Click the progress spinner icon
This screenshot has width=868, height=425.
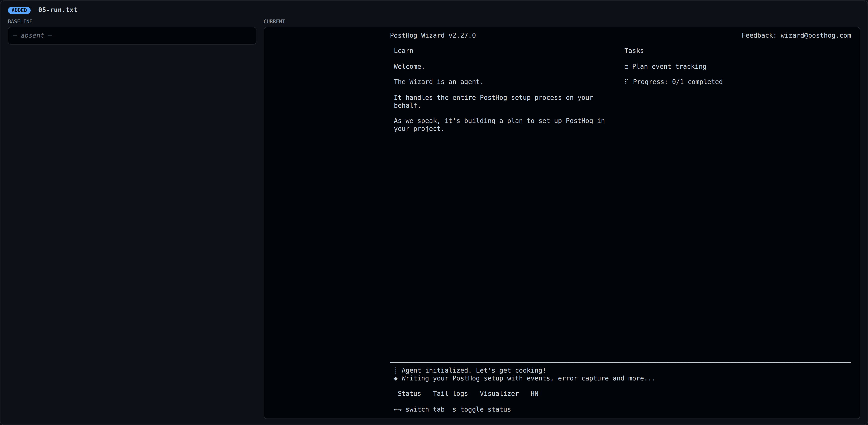[626, 81]
